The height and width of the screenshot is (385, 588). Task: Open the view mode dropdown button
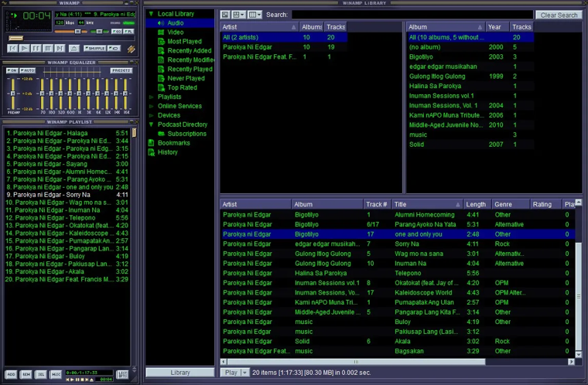238,15
